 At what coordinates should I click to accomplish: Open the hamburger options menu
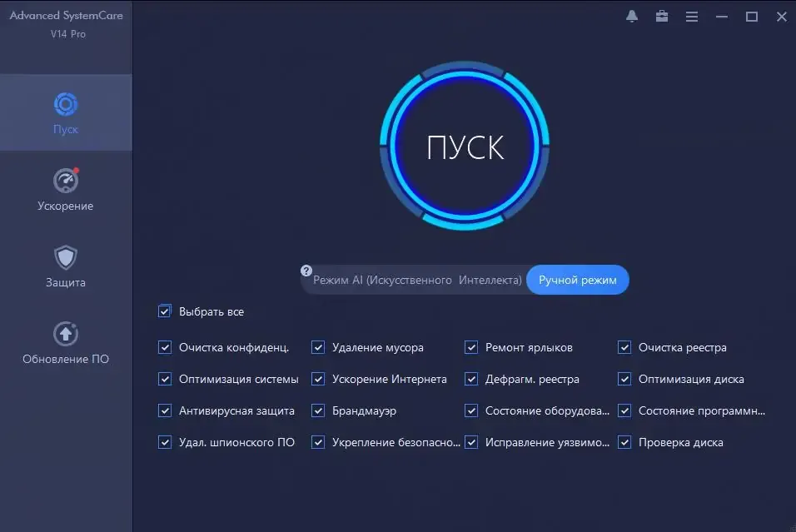[x=691, y=17]
